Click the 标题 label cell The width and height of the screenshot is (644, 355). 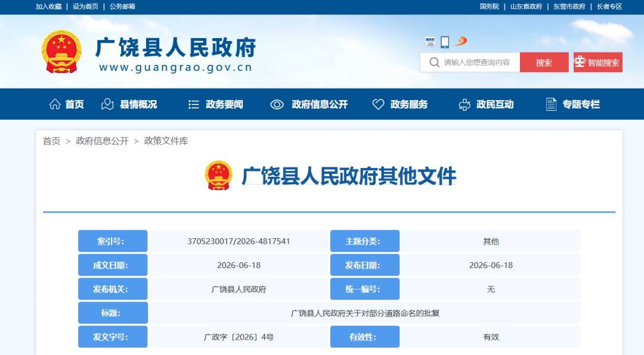pos(113,313)
